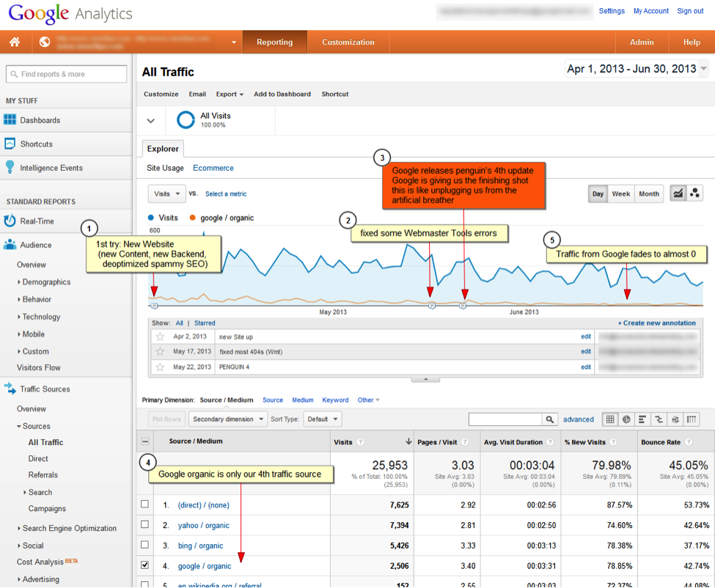Click the Shortcuts icon in sidebar

(x=10, y=144)
